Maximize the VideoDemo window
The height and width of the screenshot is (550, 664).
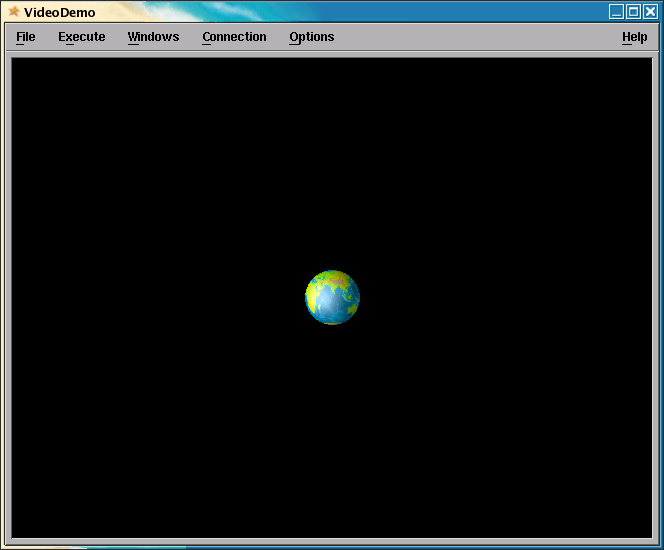click(633, 12)
